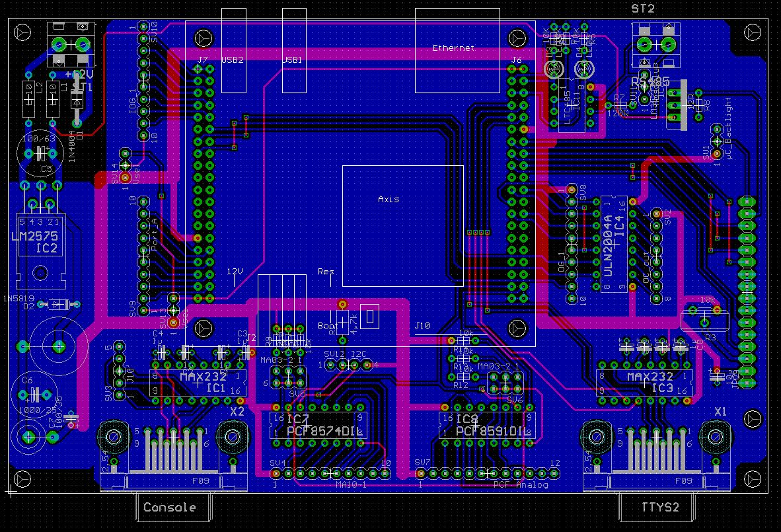Click the µC_Backlight label
The width and height of the screenshot is (781, 532).
[x=729, y=128]
